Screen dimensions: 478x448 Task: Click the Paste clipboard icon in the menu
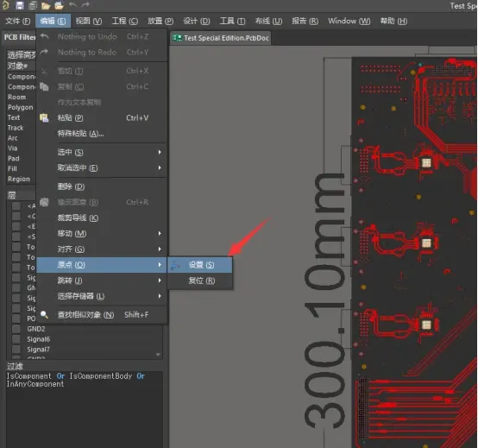pos(44,117)
